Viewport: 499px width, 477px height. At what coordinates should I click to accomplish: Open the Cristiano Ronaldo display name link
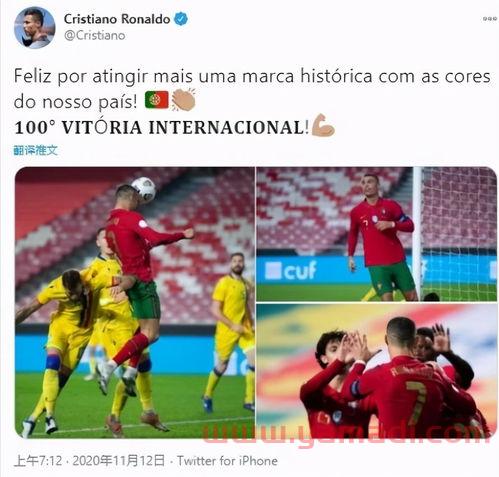(x=117, y=19)
